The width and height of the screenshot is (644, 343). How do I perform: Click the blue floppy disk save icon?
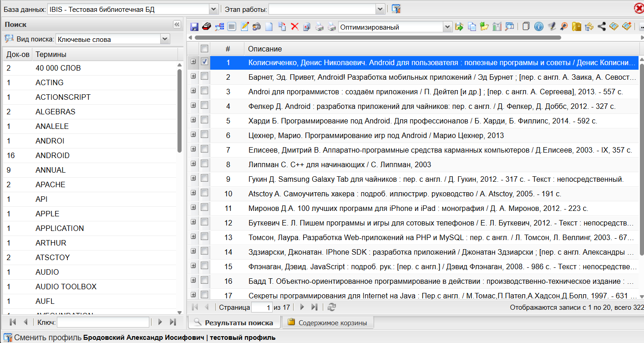194,27
